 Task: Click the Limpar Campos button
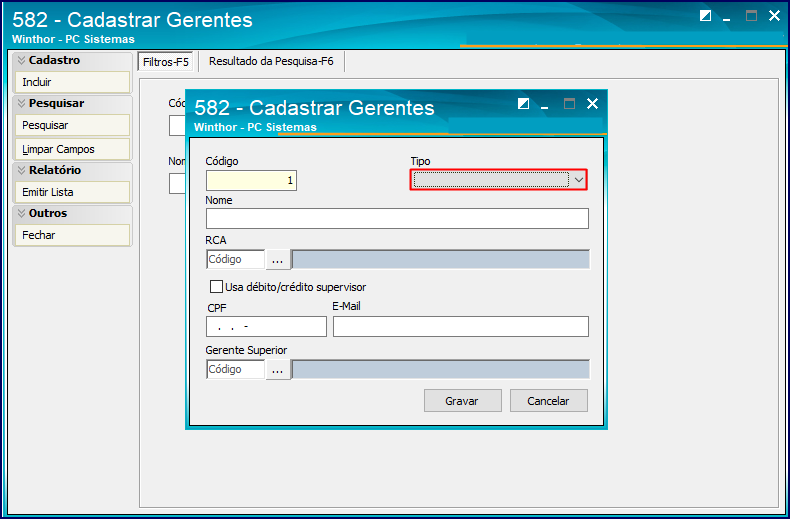pyautogui.click(x=73, y=150)
